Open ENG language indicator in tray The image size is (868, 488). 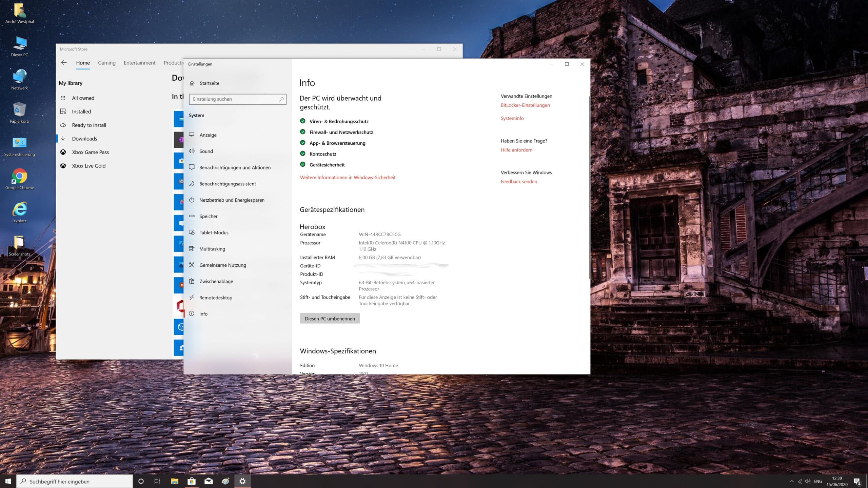pyautogui.click(x=818, y=481)
